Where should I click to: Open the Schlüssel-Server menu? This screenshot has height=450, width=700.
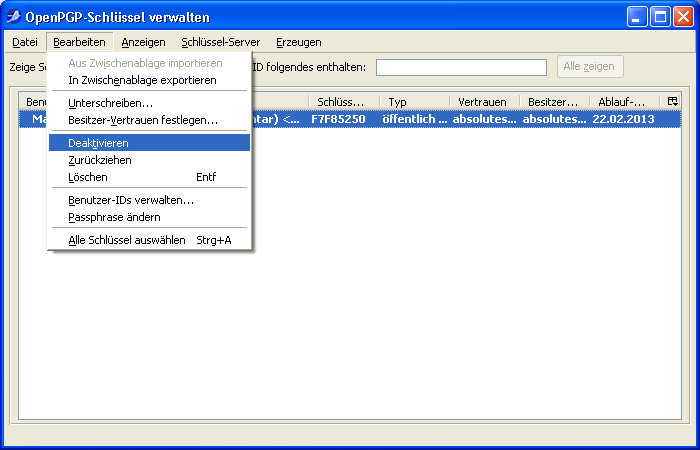pos(221,42)
